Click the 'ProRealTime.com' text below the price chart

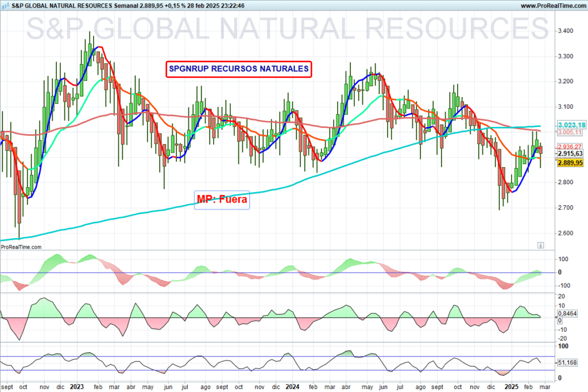[21, 247]
